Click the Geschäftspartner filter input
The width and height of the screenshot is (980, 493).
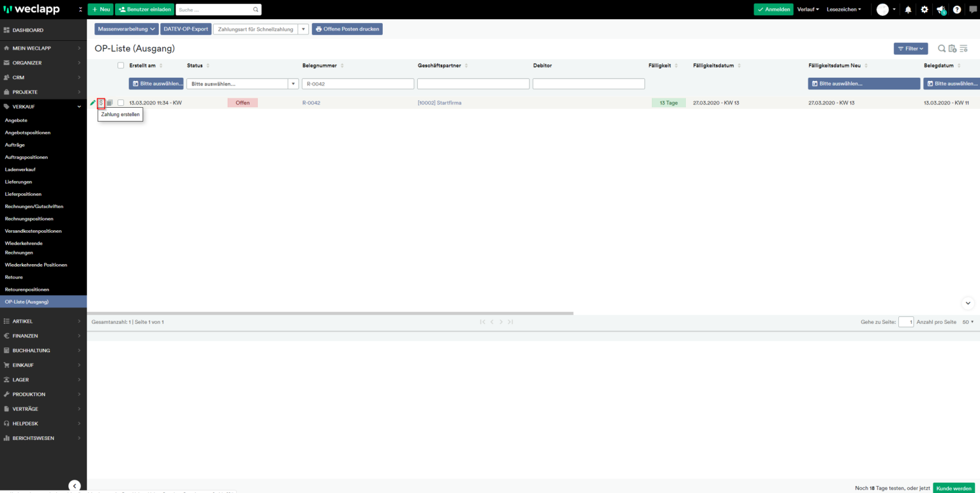(473, 84)
